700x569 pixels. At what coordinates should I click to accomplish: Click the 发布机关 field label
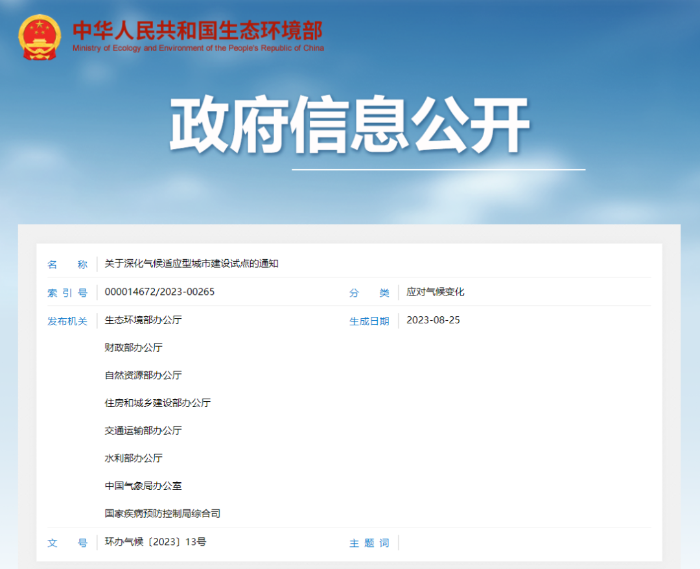point(67,321)
